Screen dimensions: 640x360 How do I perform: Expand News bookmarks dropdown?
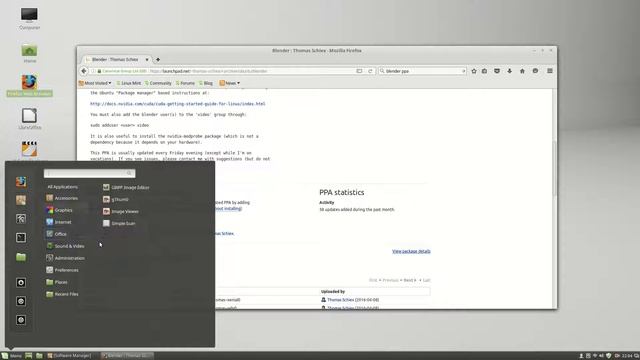(x=230, y=83)
